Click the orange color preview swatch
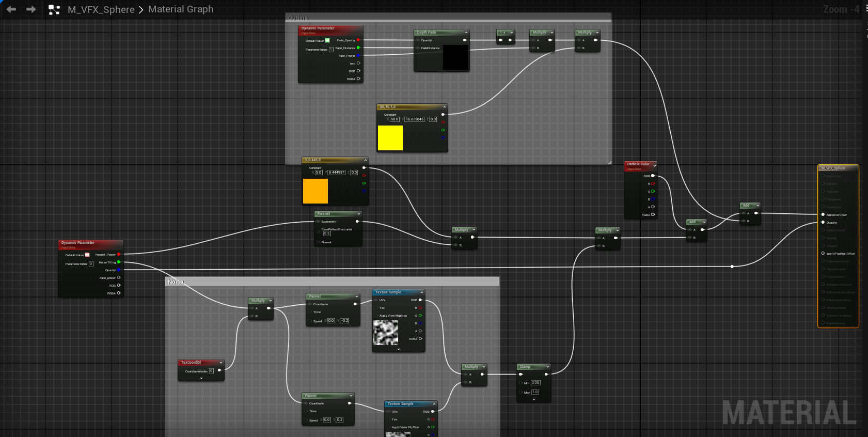Screen dimensions: 868x437 tap(315, 191)
